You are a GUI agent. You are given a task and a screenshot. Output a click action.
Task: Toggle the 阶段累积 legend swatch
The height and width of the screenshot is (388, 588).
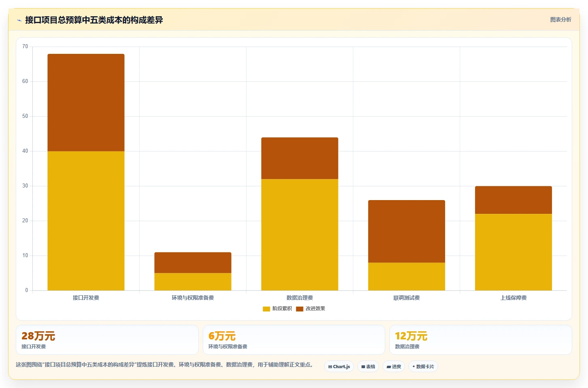click(x=266, y=309)
